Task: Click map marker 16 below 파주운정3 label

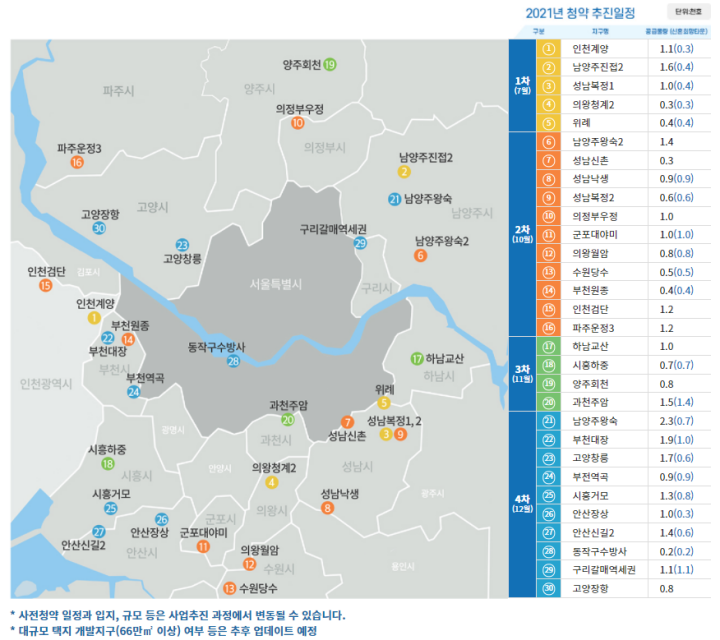Action: click(x=77, y=162)
